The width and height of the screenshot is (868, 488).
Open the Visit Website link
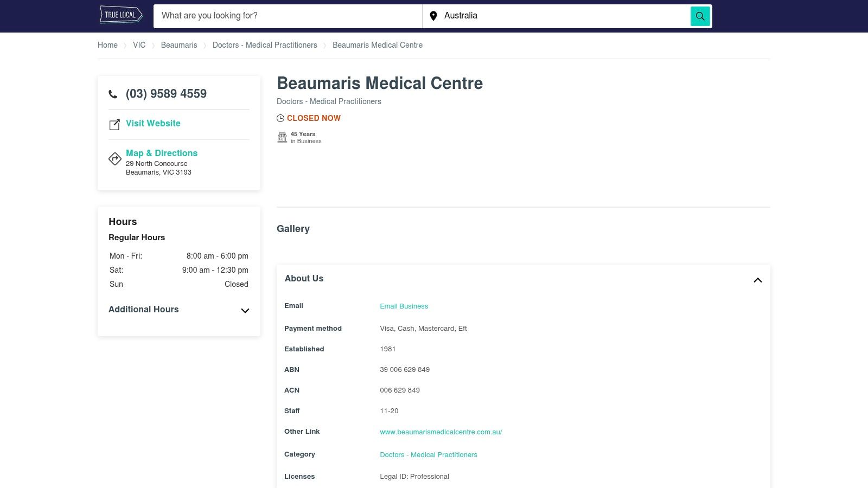click(153, 123)
